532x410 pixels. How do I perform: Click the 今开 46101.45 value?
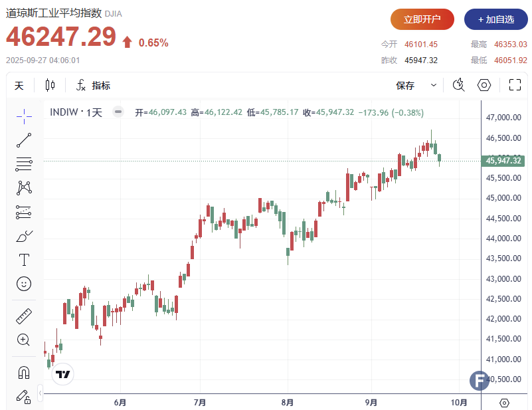[x=420, y=45]
